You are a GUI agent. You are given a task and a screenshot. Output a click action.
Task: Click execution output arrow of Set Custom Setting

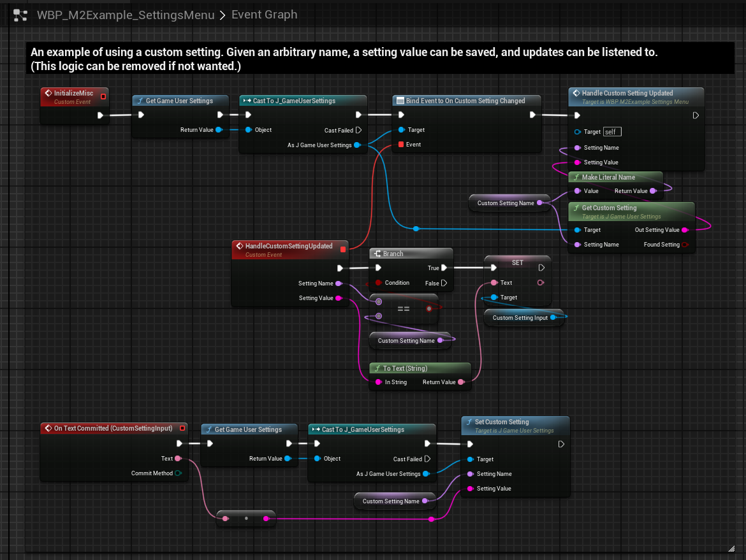pyautogui.click(x=561, y=444)
